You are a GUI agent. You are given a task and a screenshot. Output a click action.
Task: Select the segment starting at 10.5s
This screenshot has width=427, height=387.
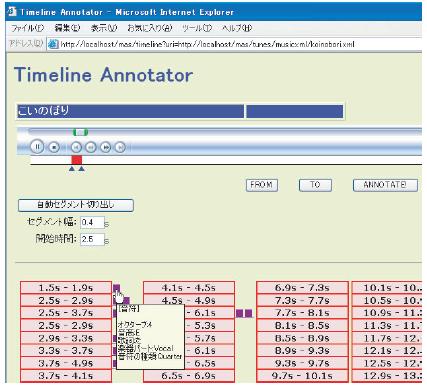click(x=387, y=300)
